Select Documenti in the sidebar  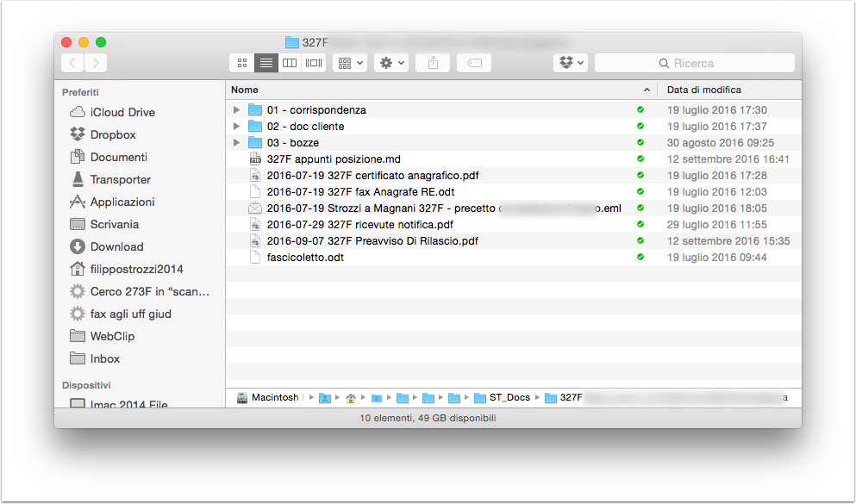pyautogui.click(x=109, y=157)
